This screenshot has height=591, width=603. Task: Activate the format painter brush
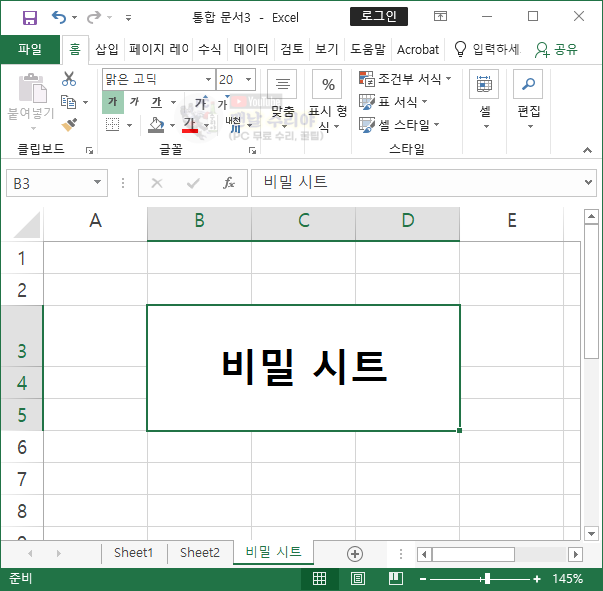click(69, 125)
